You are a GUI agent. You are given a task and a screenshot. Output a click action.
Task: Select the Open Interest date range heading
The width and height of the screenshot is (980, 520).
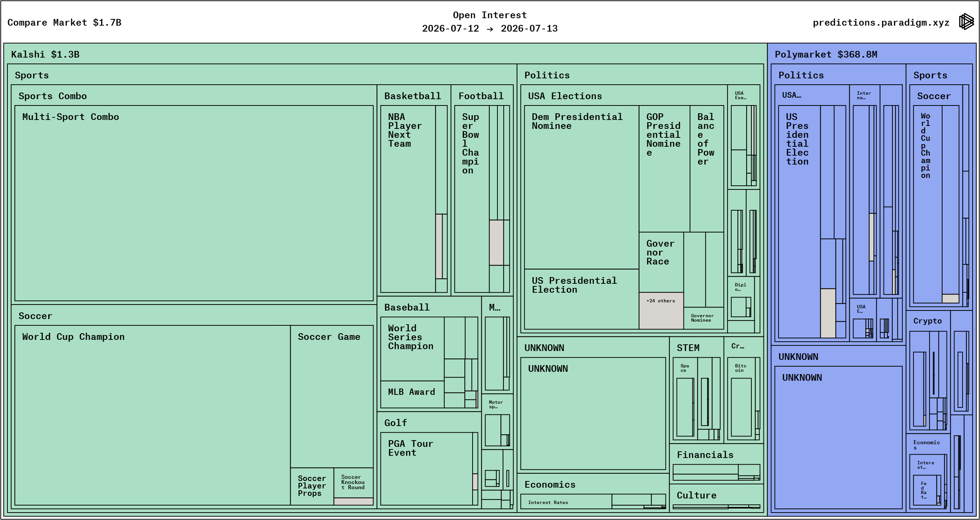tap(490, 22)
